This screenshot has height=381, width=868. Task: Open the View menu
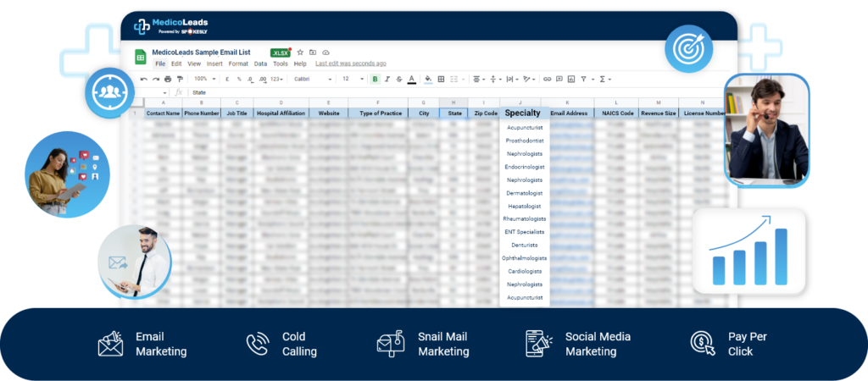tap(194, 63)
